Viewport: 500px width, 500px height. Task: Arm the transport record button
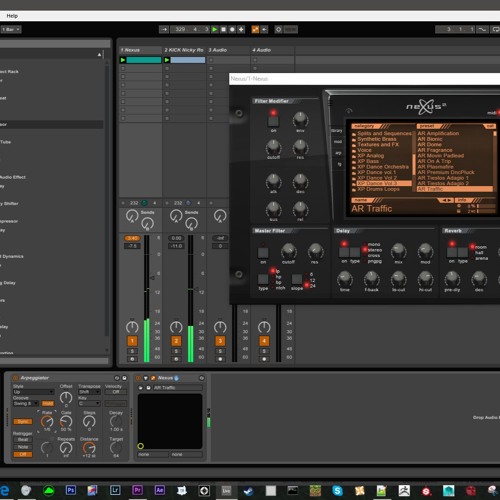tap(232, 29)
